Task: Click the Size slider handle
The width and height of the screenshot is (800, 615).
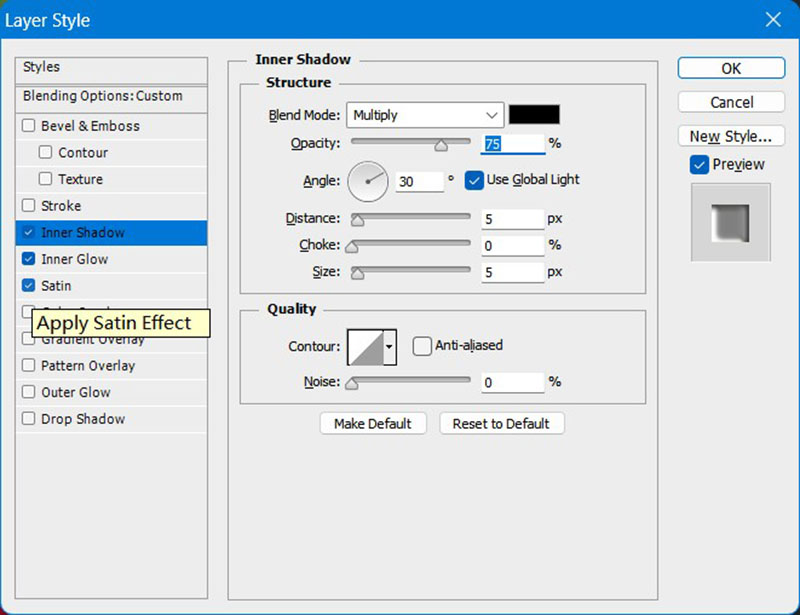Action: point(358,274)
